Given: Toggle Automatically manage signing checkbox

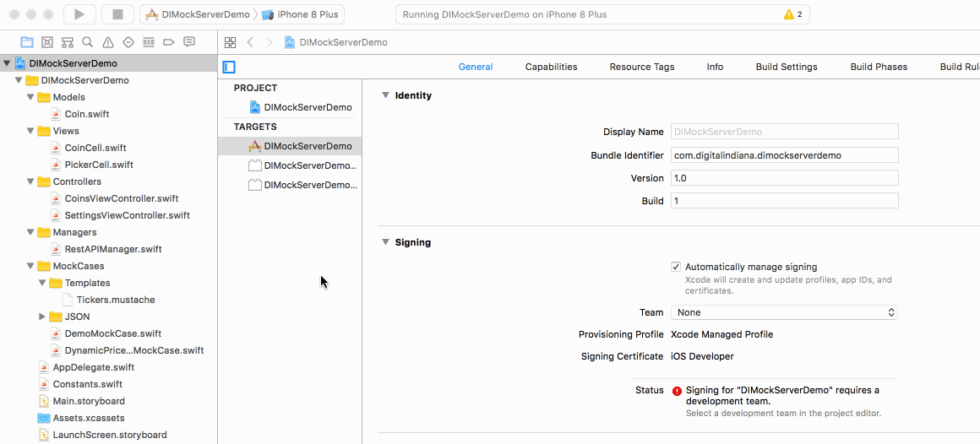Looking at the screenshot, I should tap(676, 267).
